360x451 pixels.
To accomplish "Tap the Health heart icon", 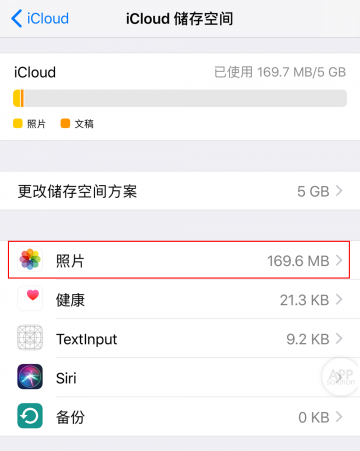I will coord(30,298).
